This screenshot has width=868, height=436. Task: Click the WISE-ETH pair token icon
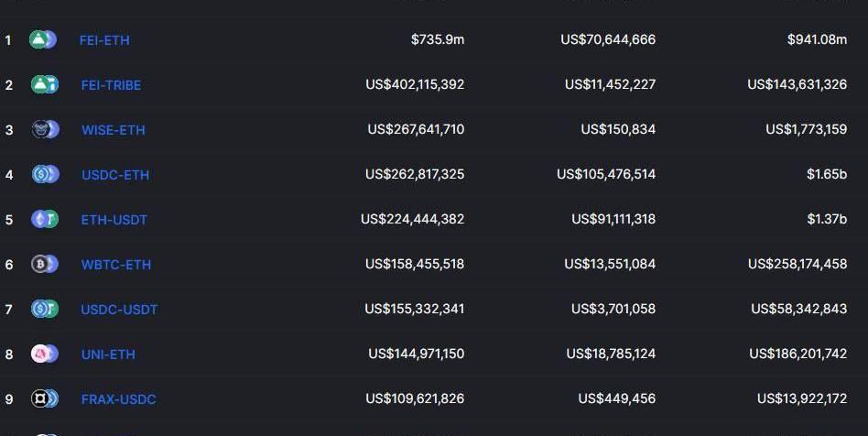pos(46,129)
